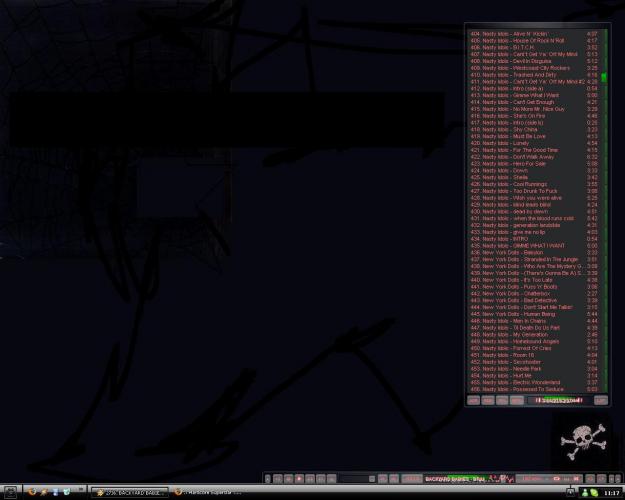The height and width of the screenshot is (500, 625).
Task: Click the Start button on the taskbar
Action: point(10,492)
